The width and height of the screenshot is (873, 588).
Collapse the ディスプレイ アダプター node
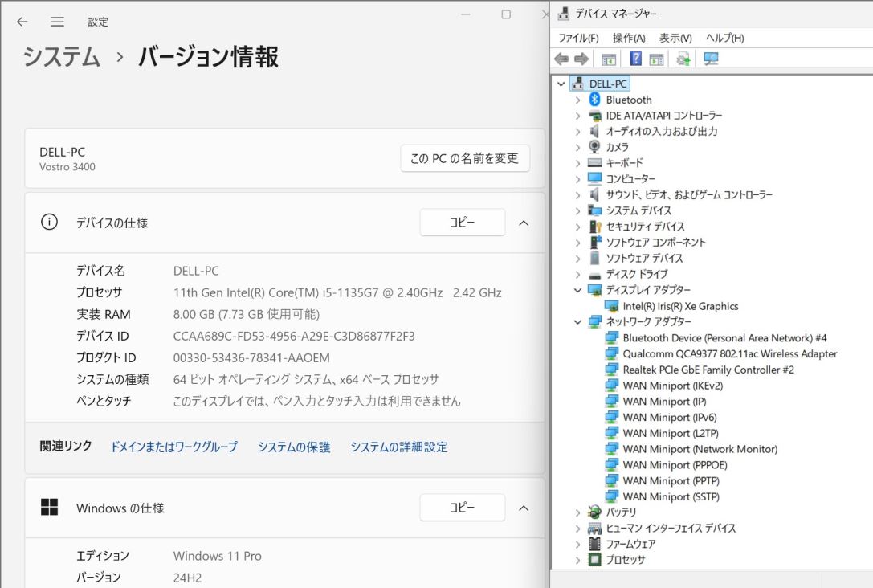point(577,290)
